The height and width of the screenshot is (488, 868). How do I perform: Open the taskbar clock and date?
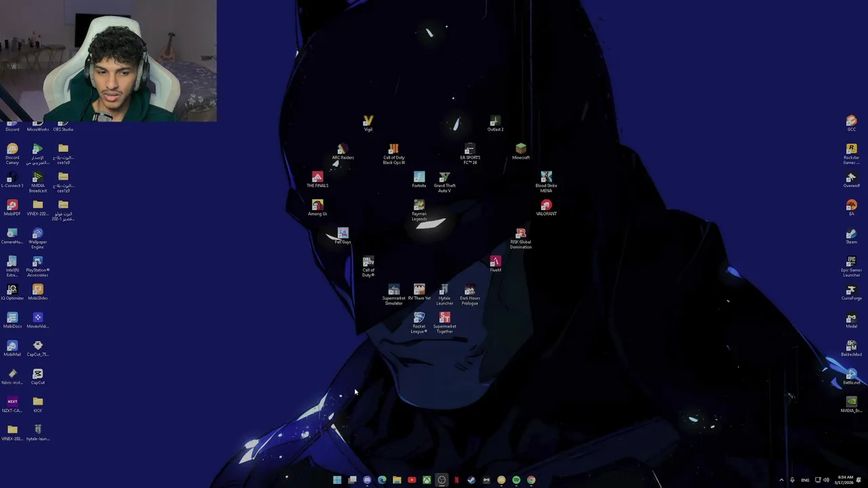(845, 480)
